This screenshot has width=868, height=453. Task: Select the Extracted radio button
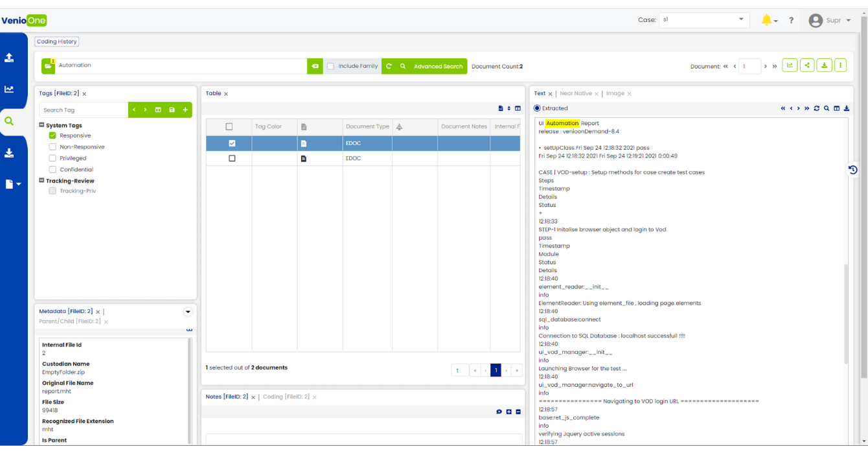point(538,108)
